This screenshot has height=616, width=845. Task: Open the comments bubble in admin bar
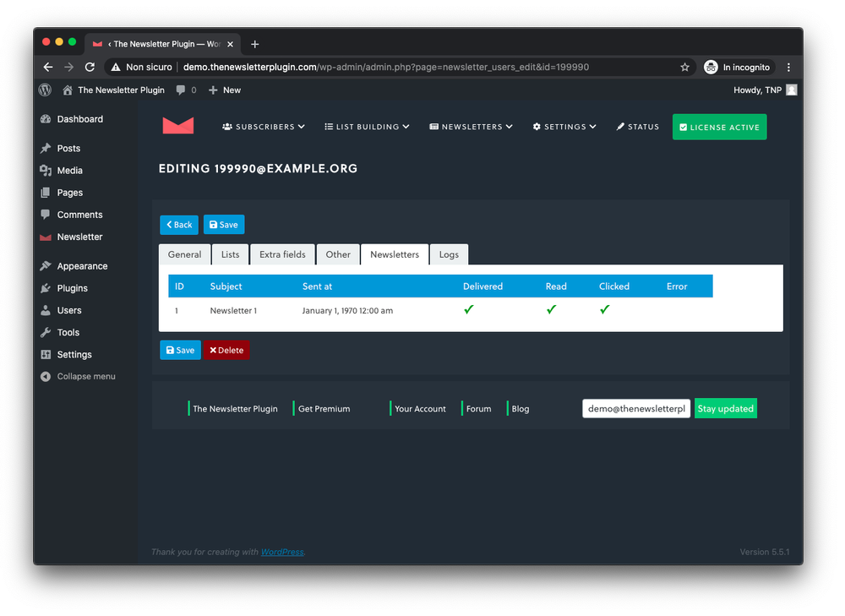tap(181, 90)
